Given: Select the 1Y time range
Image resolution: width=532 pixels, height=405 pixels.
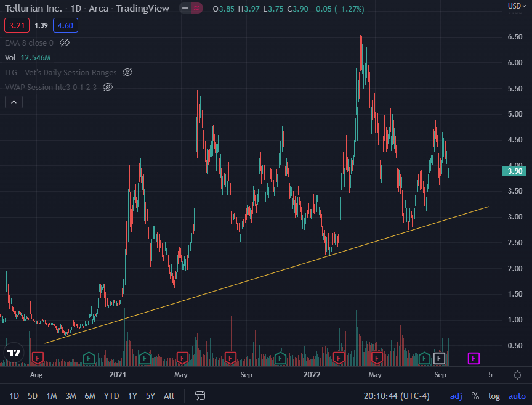Looking at the screenshot, I should point(132,396).
